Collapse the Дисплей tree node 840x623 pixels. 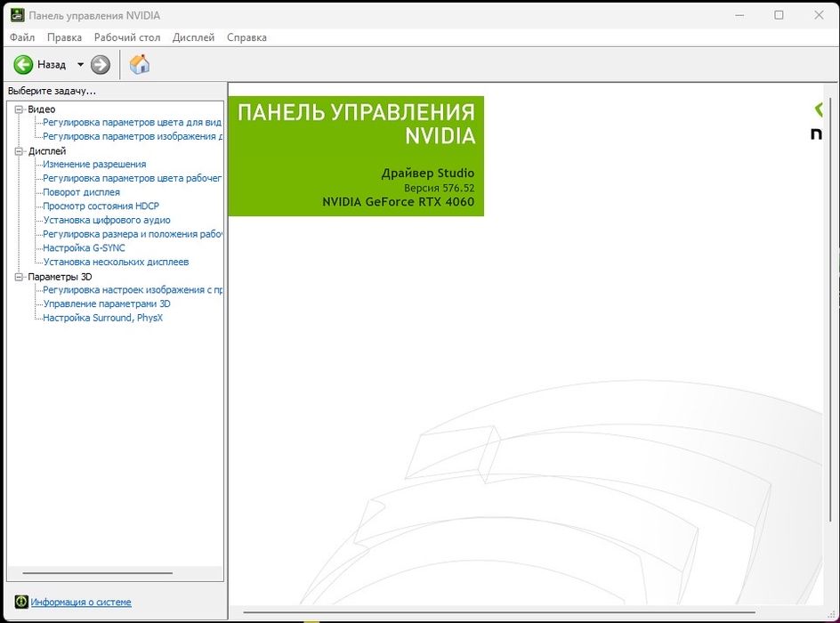tap(20, 151)
